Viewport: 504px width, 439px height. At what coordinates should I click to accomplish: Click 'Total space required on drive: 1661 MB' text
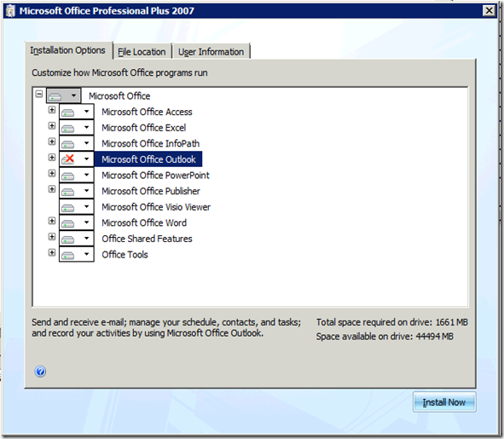[391, 322]
